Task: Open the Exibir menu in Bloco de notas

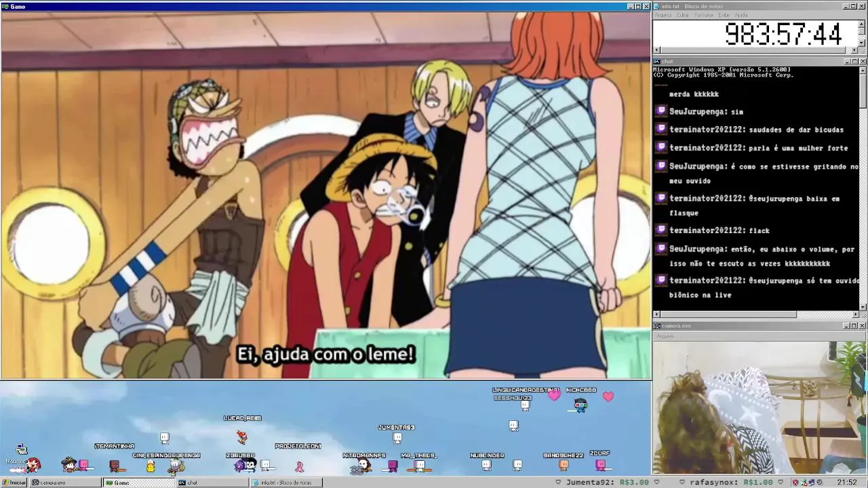Action: click(724, 15)
